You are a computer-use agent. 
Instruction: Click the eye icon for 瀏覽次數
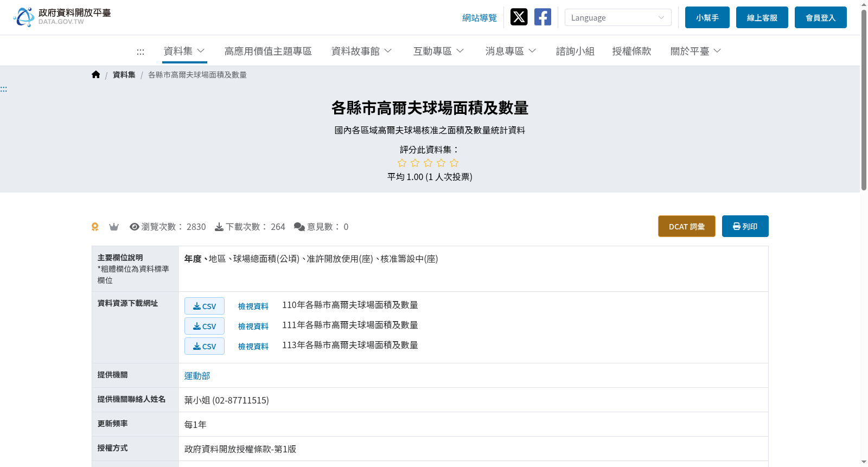[135, 227]
